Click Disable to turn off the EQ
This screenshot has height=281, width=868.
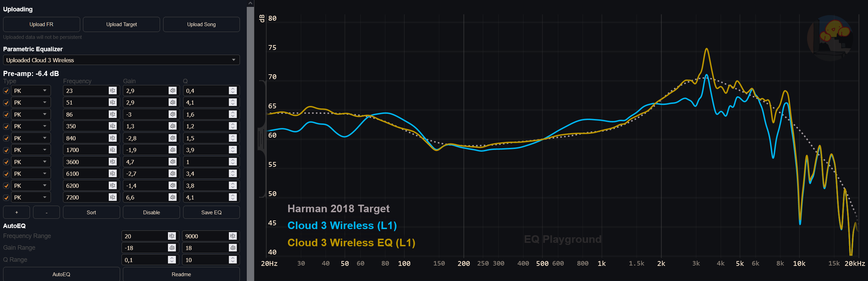click(151, 212)
